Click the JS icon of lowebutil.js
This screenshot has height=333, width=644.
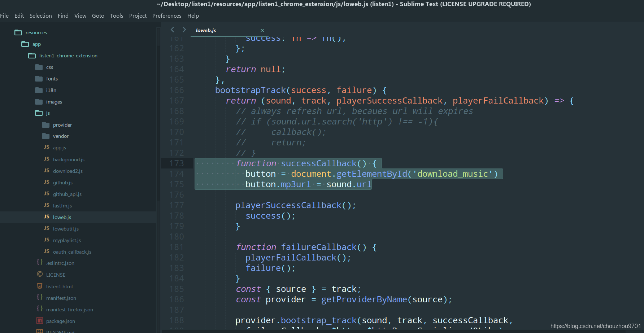point(47,228)
